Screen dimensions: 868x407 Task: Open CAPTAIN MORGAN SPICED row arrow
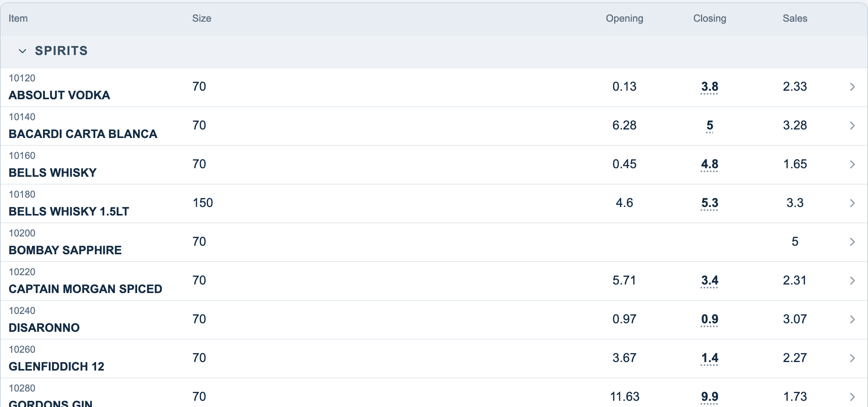(x=852, y=281)
